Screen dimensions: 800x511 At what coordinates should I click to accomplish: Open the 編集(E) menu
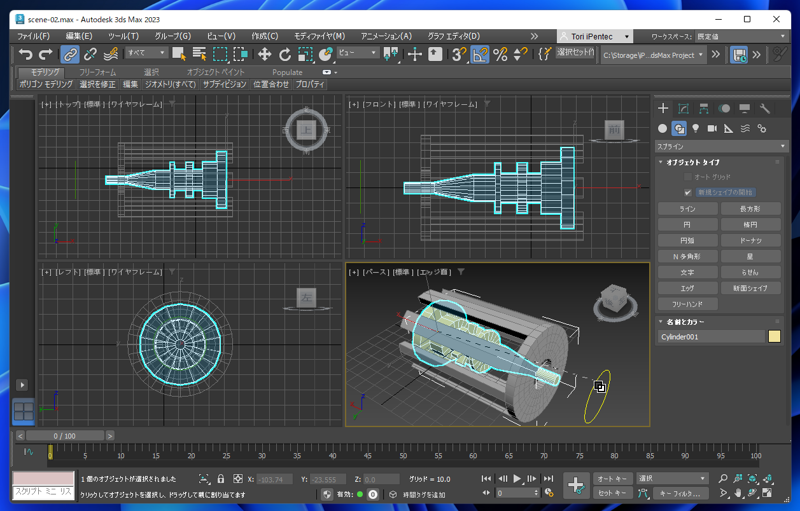point(79,36)
